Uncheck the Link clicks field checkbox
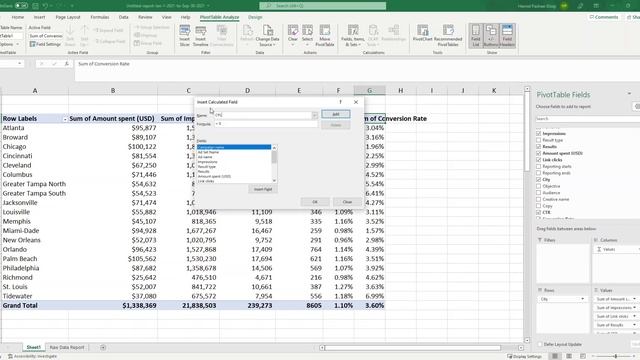The height and width of the screenshot is (360, 640). tap(538, 160)
